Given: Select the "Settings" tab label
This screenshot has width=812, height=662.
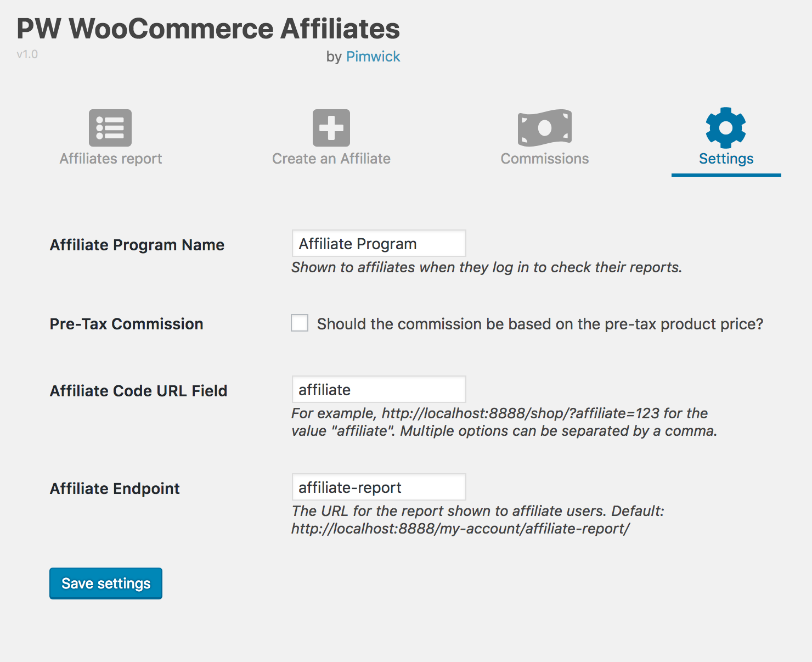Looking at the screenshot, I should 726,159.
